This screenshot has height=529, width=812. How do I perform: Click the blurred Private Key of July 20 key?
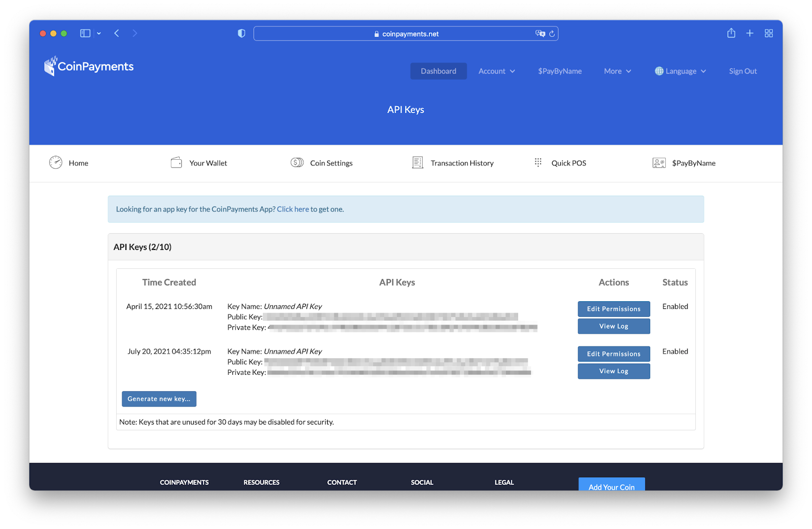pyautogui.click(x=399, y=373)
